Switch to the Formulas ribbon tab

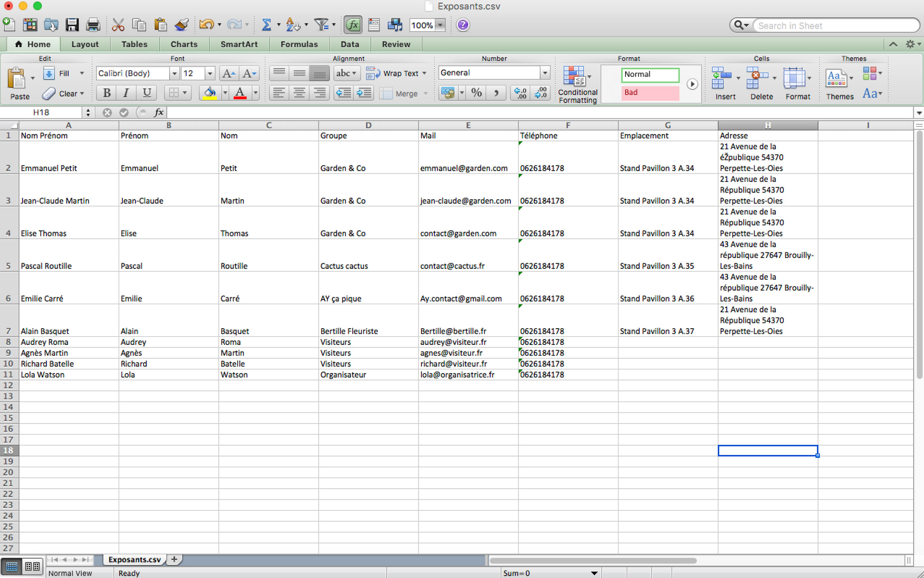(299, 44)
